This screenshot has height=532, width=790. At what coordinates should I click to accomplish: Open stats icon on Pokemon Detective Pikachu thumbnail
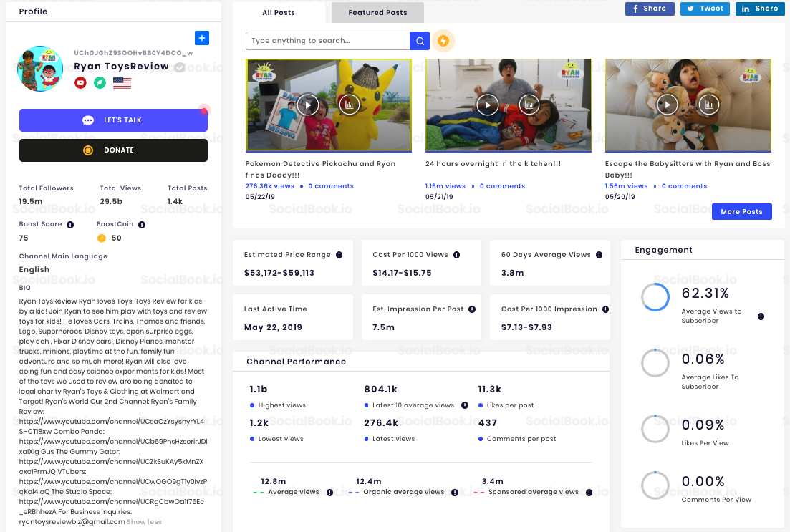click(349, 105)
